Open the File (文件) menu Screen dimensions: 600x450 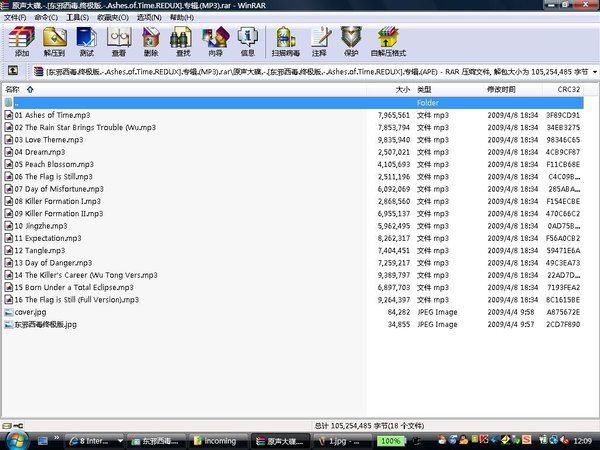[x=15, y=17]
